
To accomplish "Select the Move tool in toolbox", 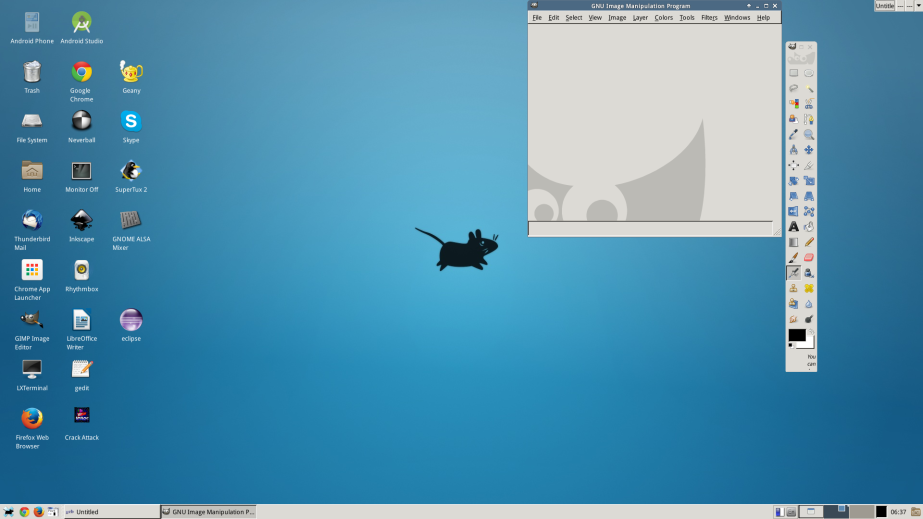I will [x=809, y=150].
